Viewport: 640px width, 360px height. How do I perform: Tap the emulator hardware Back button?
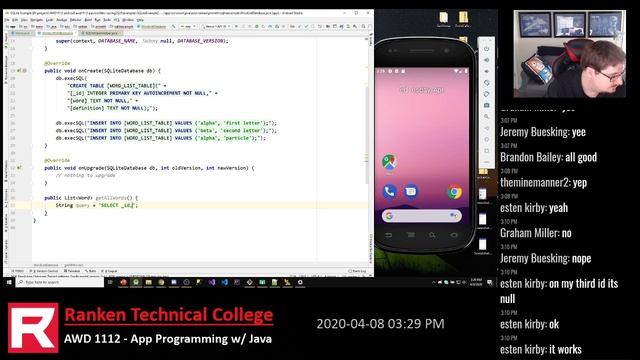(x=389, y=235)
